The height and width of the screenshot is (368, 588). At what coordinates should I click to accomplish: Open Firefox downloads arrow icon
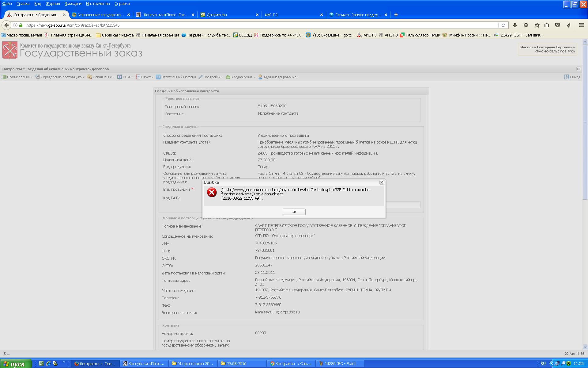click(515, 25)
